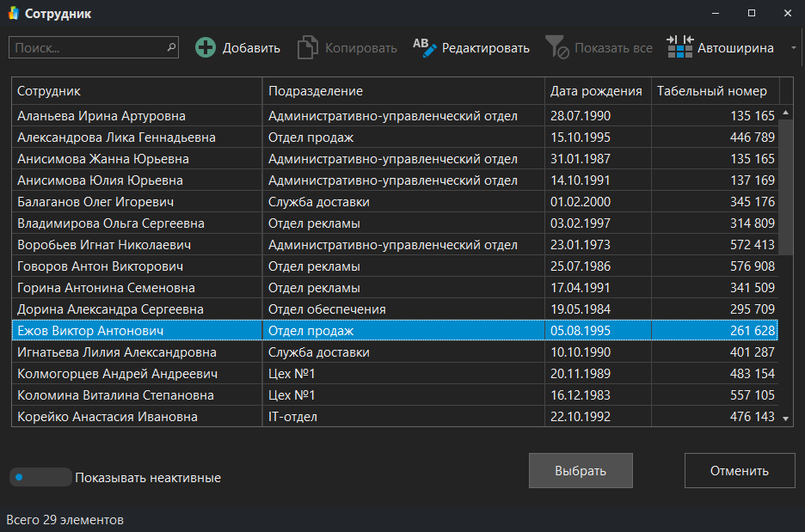The width and height of the screenshot is (805, 532).
Task: Click the Show all filter icon
Action: tap(556, 48)
